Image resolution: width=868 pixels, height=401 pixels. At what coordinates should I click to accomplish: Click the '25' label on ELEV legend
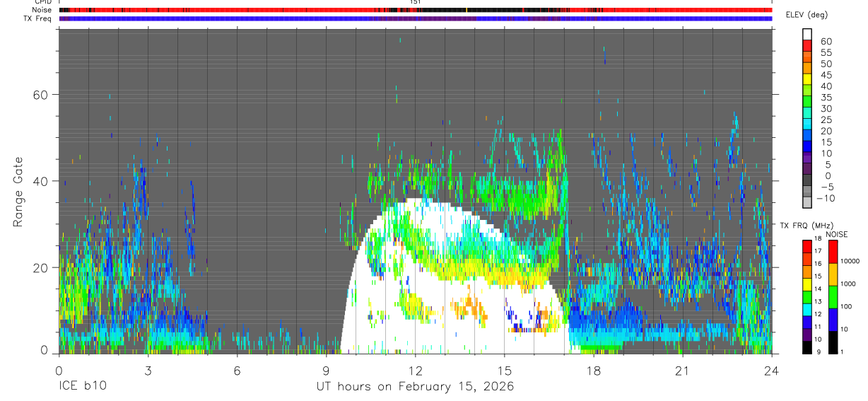[x=826, y=120]
